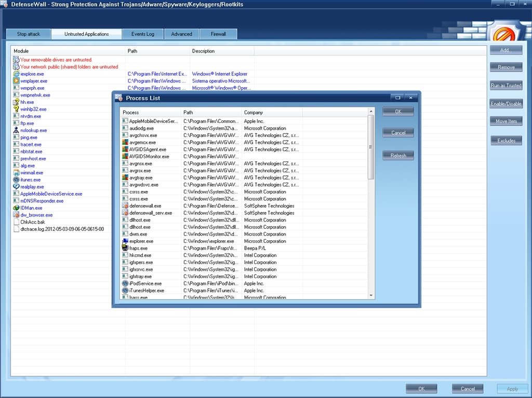
Task: Select wmpnetwk.exe in untrusted list
Action: click(35, 95)
